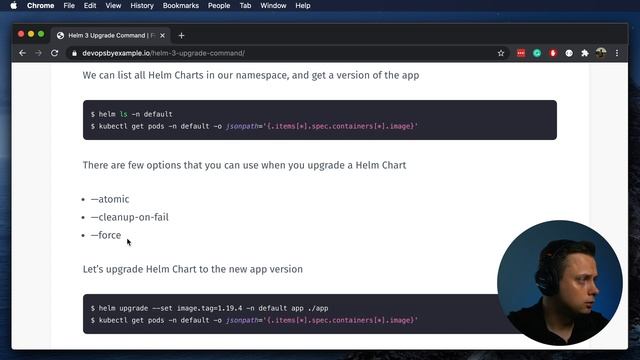Open the Bookmarks menu
The image size is (640, 360).
pyautogui.click(x=180, y=6)
